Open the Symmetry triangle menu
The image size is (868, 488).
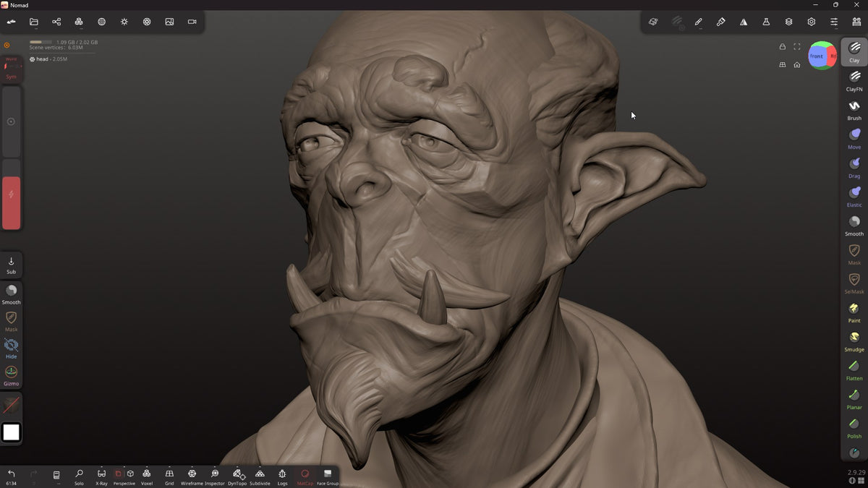tap(744, 22)
